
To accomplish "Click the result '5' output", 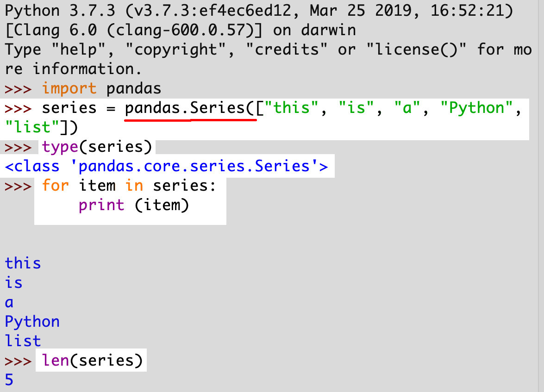I will (x=9, y=380).
